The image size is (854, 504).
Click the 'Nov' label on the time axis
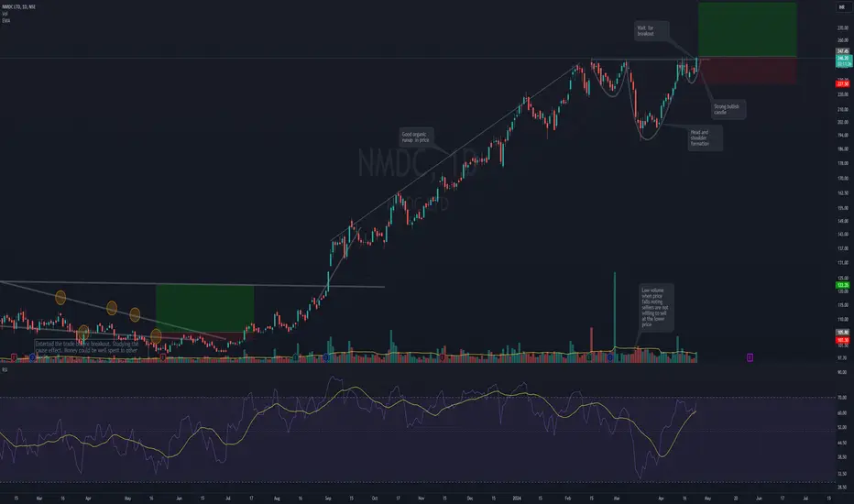tap(421, 498)
